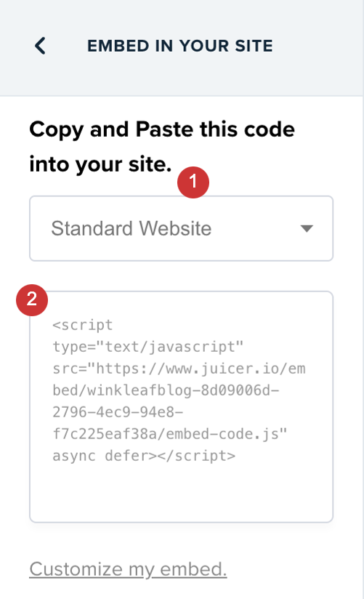Click inside the embed code text box

coord(182,407)
